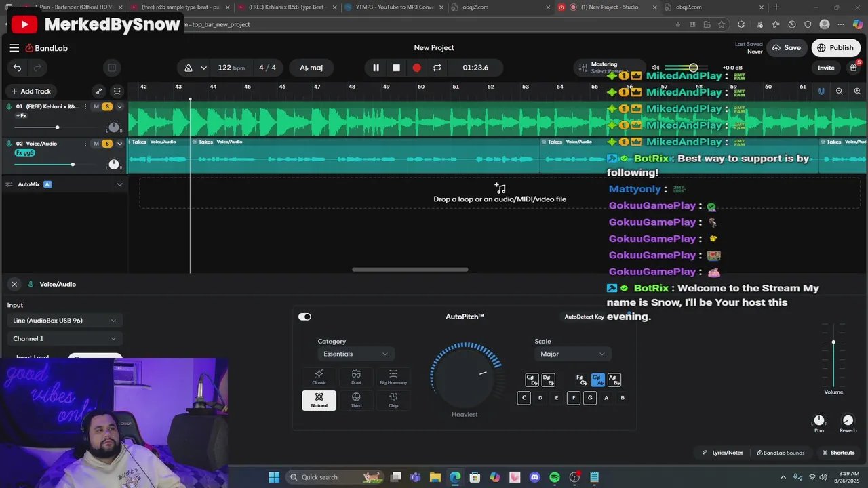Toggle the F note key

[574, 398]
